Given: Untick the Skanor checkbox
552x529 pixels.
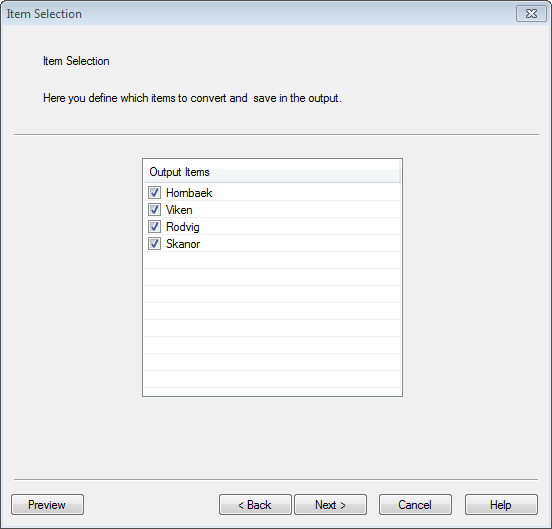Looking at the screenshot, I should [x=154, y=244].
